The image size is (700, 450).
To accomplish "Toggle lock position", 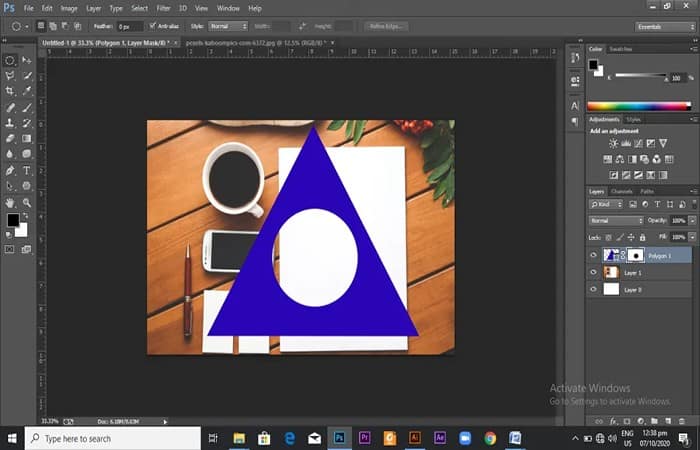I will point(631,238).
